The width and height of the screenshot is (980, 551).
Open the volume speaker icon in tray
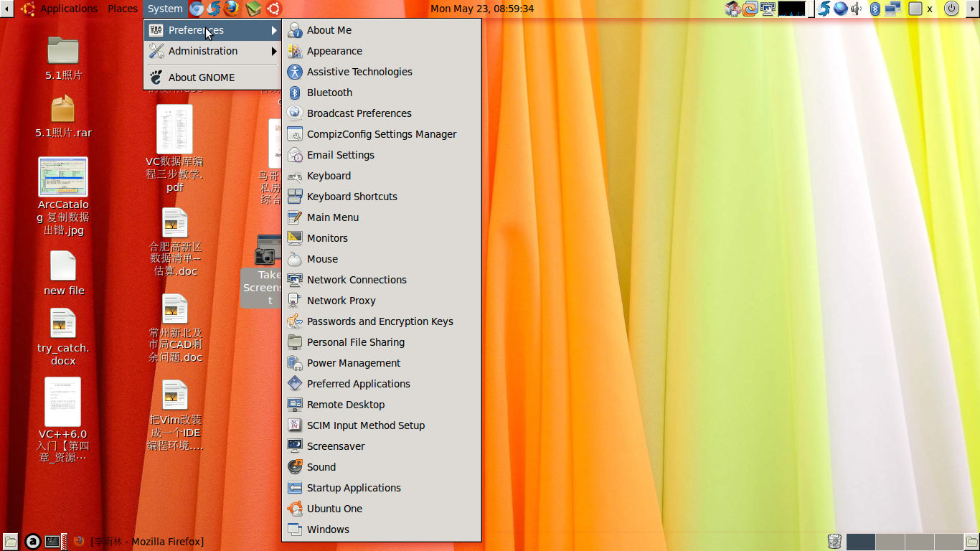click(x=857, y=9)
